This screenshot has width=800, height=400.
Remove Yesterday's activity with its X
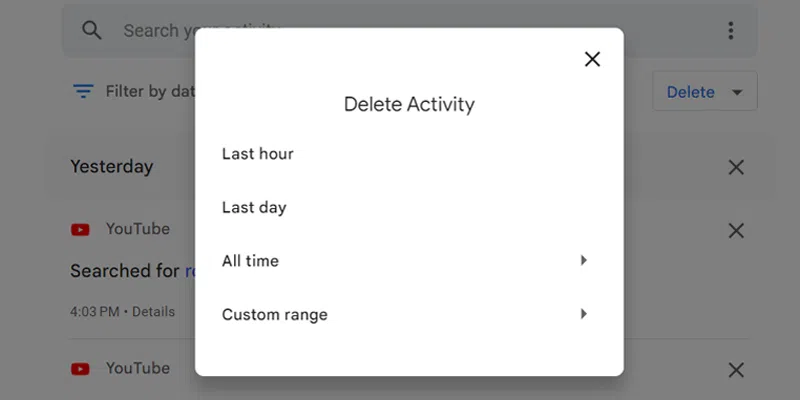[x=736, y=167]
